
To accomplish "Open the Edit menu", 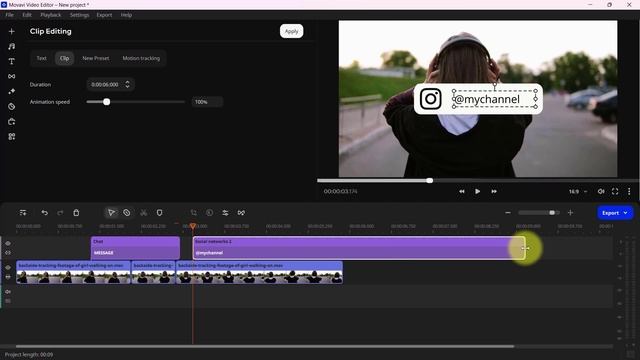I will pos(27,15).
